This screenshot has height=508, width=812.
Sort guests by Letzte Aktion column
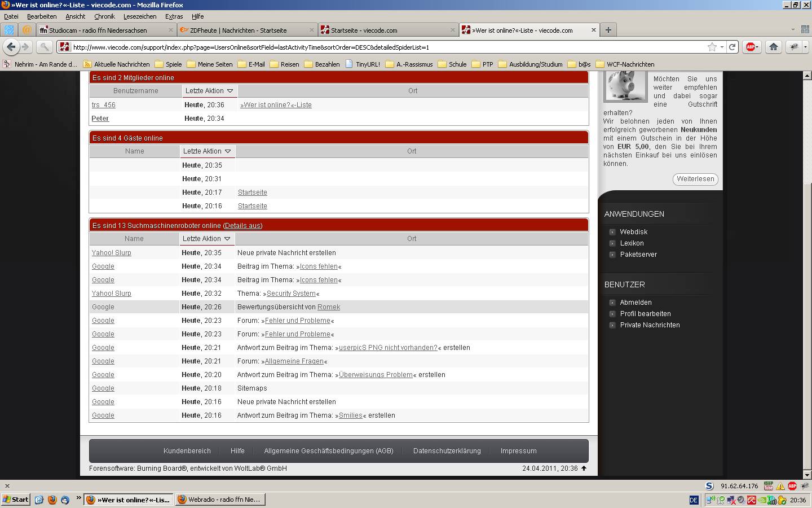click(x=206, y=151)
